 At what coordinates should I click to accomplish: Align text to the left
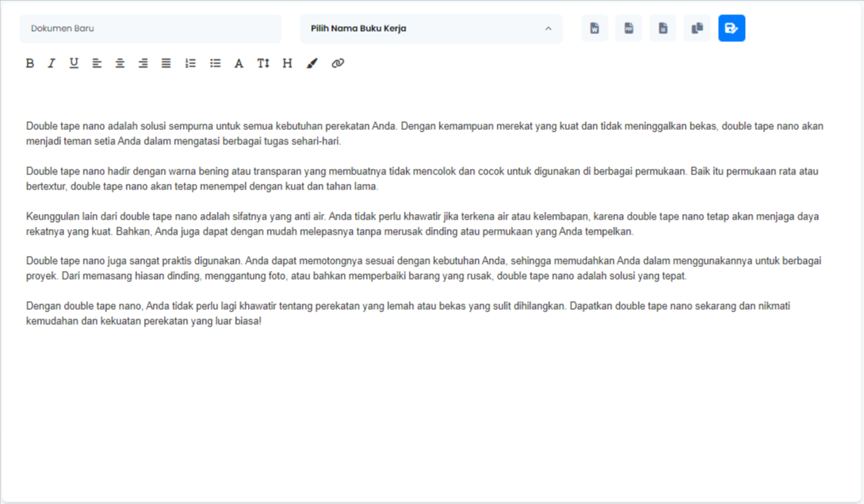(x=97, y=63)
